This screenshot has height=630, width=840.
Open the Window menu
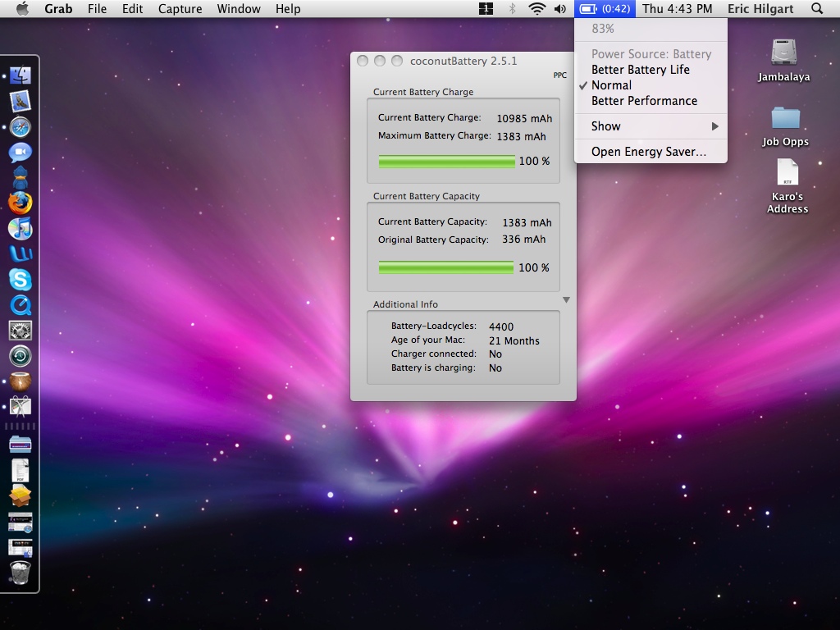click(238, 9)
